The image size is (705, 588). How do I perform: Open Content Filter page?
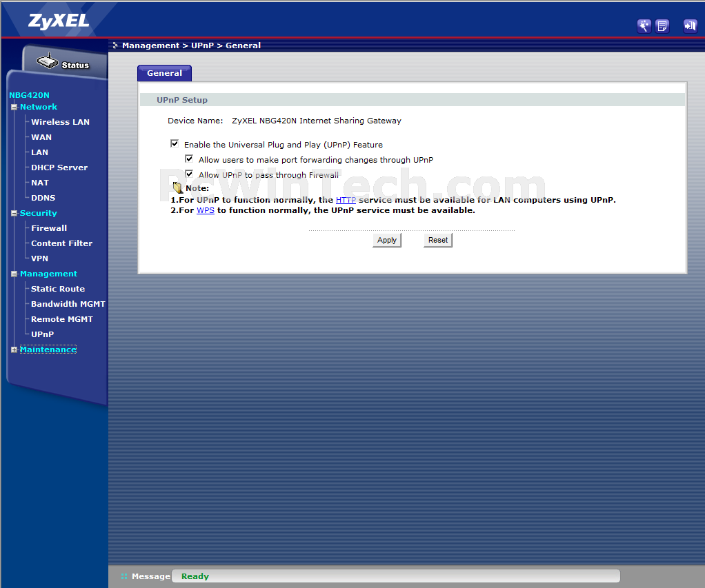point(61,243)
